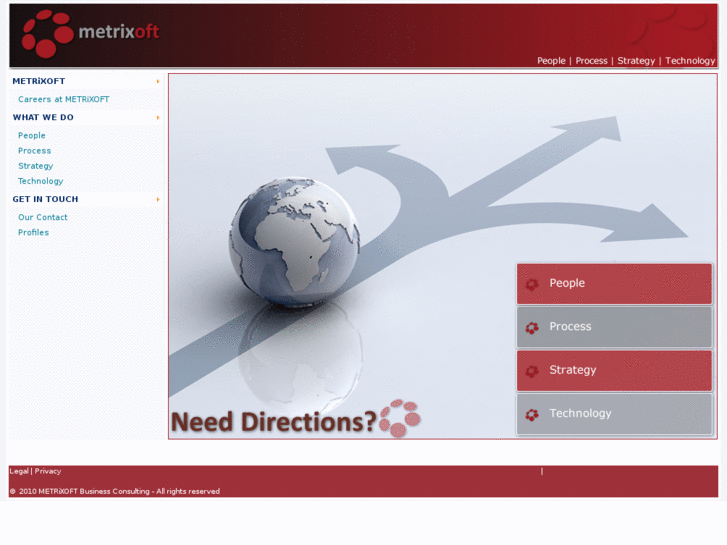Viewport: 727px width, 545px height.
Task: Click the red dots icon beside the Technology banner button
Action: click(532, 415)
